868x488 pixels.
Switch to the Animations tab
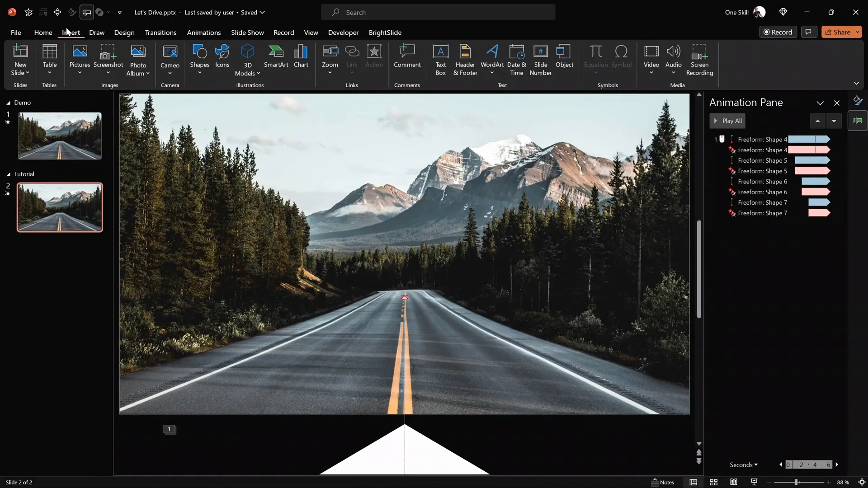pos(204,33)
